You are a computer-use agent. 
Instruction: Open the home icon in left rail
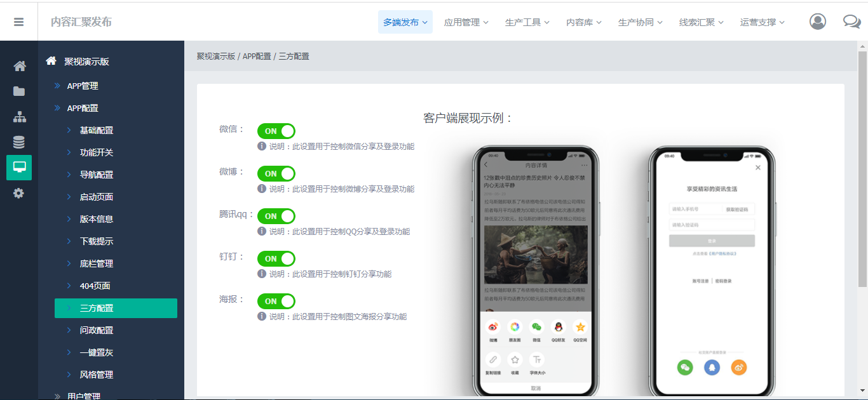(x=19, y=66)
